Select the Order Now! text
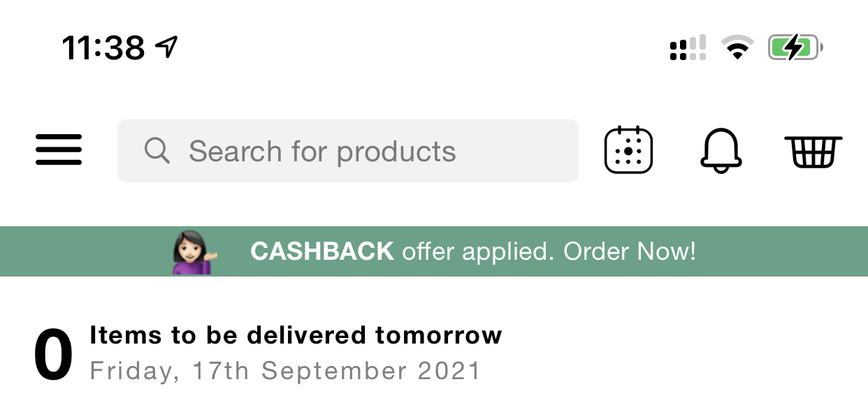868x412 pixels. (630, 251)
